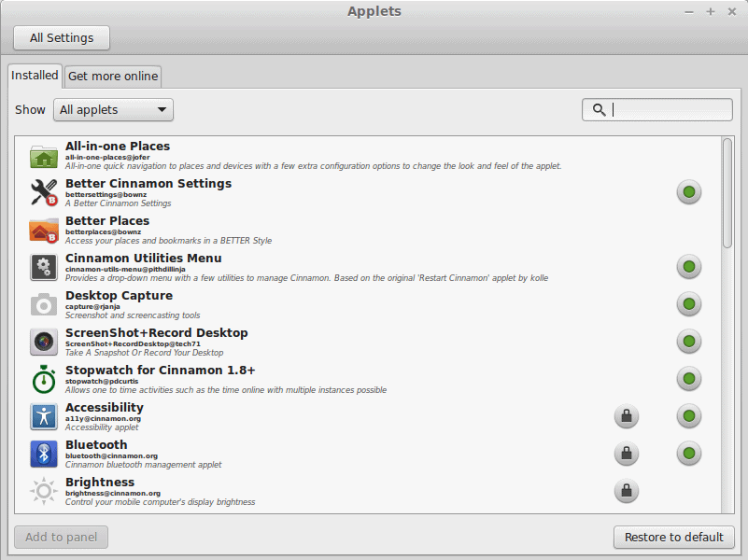Screen dimensions: 748x560
Task: Click the Better Cinnamon Settings tools icon
Action: pyautogui.click(x=43, y=192)
